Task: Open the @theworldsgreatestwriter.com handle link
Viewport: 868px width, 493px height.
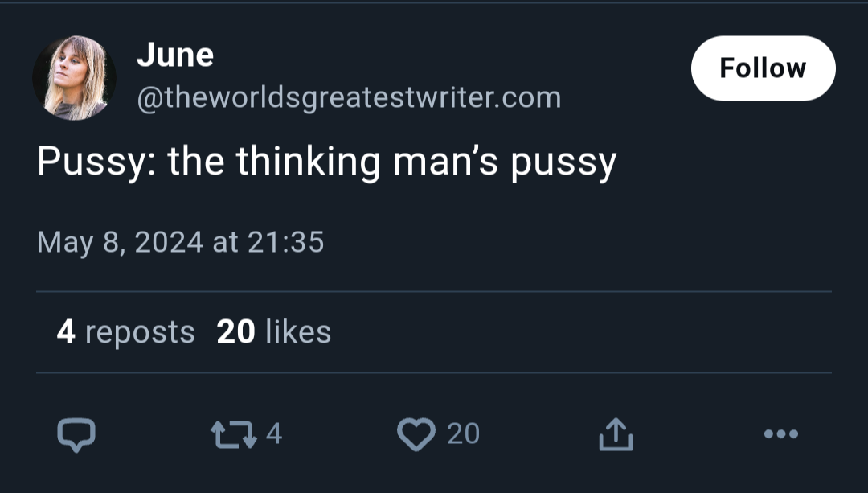Action: point(349,97)
